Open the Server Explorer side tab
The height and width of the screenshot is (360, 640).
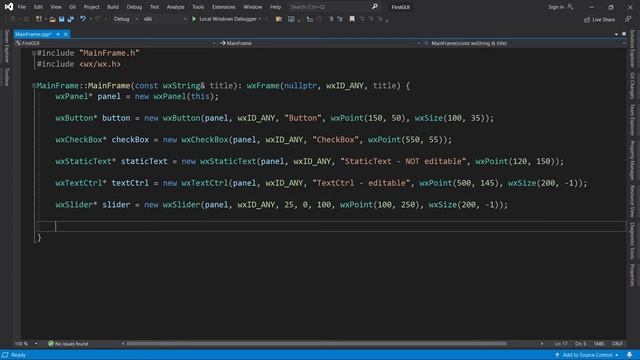6,47
